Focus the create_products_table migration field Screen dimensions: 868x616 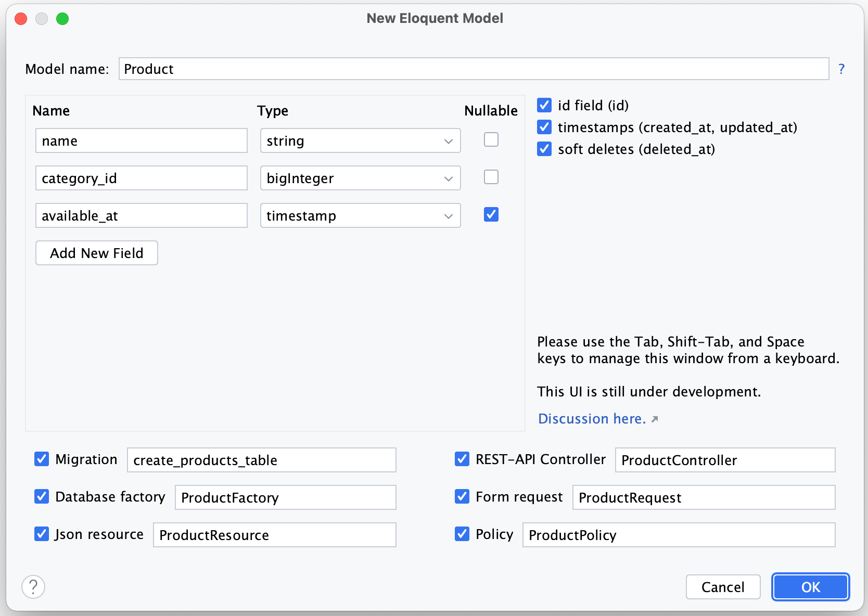click(261, 460)
